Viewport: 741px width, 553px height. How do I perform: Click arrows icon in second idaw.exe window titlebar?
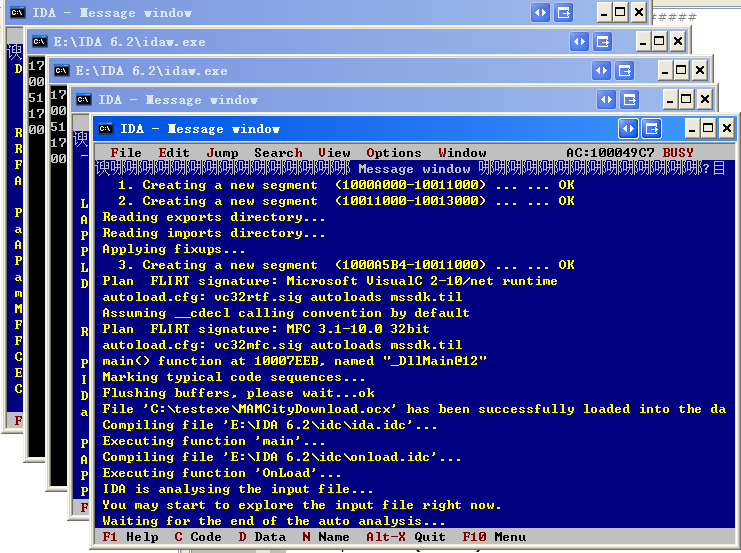click(579, 42)
